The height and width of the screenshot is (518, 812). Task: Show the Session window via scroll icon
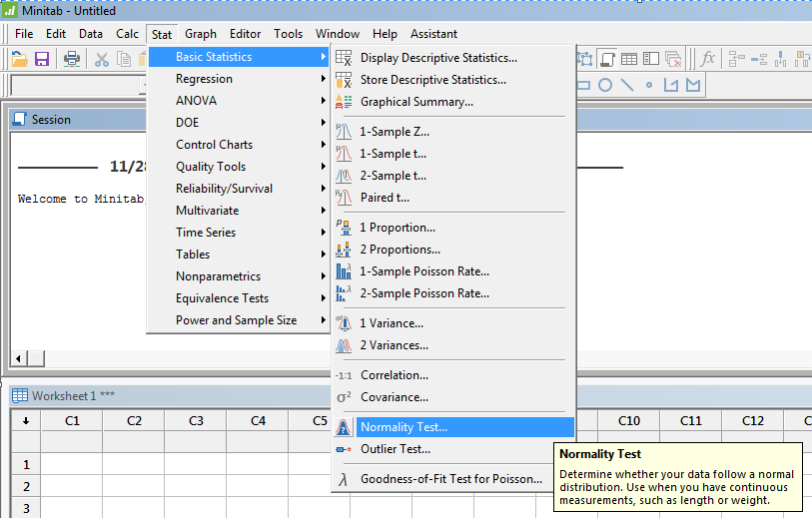pyautogui.click(x=607, y=59)
